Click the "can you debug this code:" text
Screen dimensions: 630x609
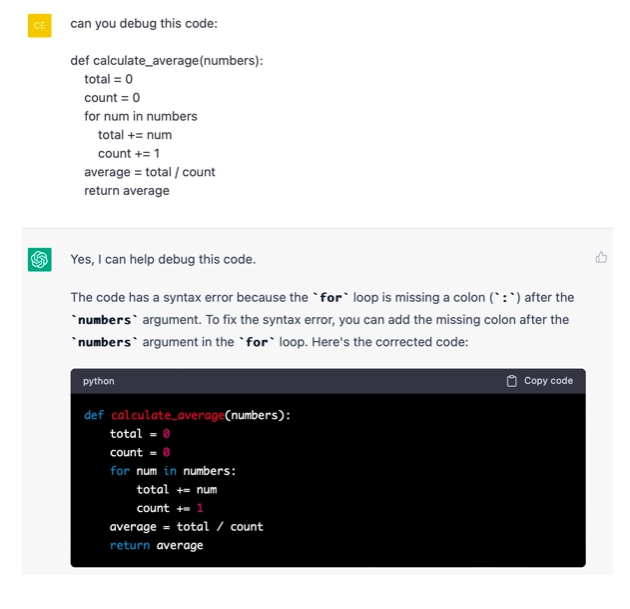(x=143, y=24)
